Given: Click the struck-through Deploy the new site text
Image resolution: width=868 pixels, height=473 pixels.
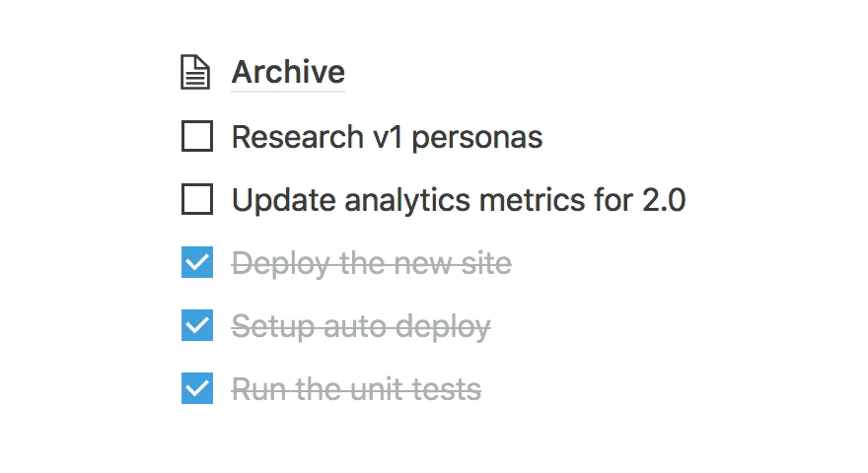Looking at the screenshot, I should (x=371, y=263).
